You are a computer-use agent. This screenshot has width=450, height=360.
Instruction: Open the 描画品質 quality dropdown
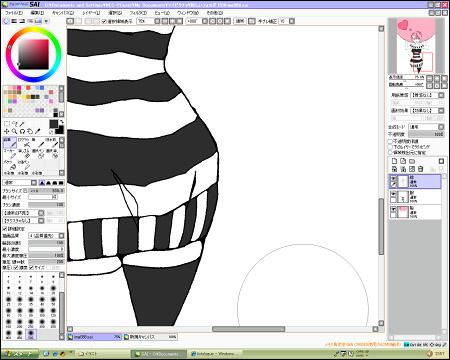[46, 236]
